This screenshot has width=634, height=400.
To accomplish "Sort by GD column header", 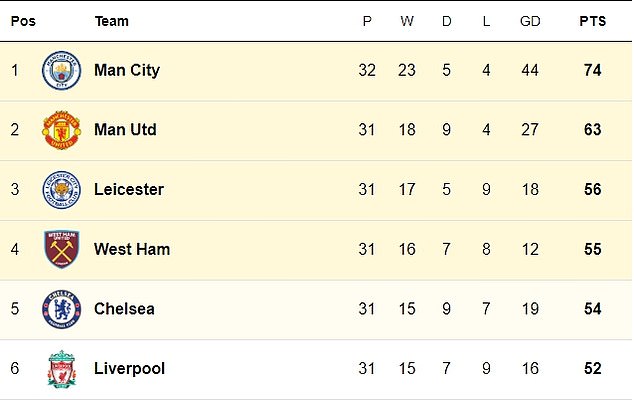I will (530, 21).
